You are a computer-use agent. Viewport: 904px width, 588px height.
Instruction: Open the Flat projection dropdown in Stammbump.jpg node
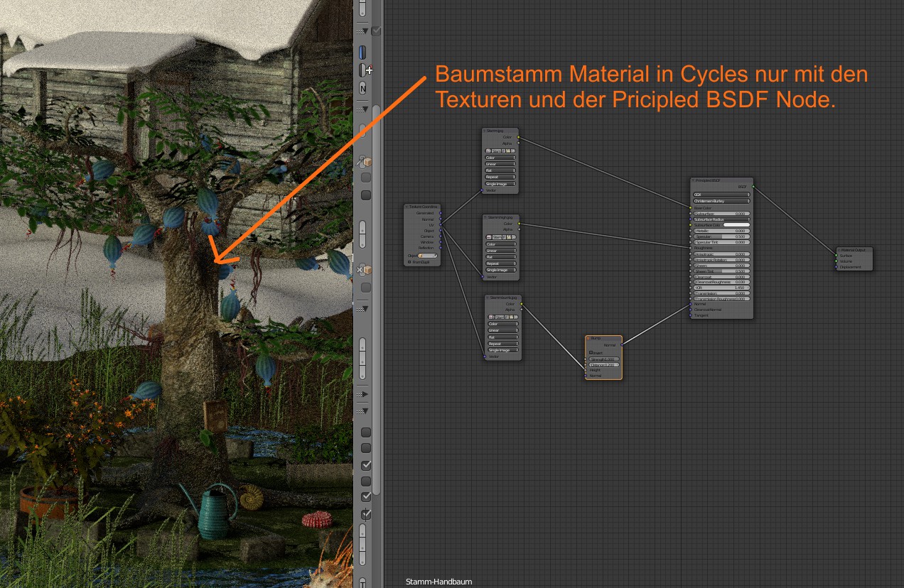click(x=503, y=337)
